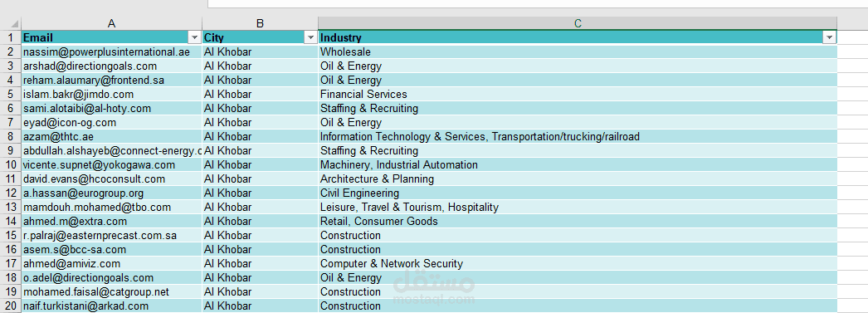Select cell naif.turkistani@arkad.com
Viewport: 868px width, 313px height.
coord(112,306)
